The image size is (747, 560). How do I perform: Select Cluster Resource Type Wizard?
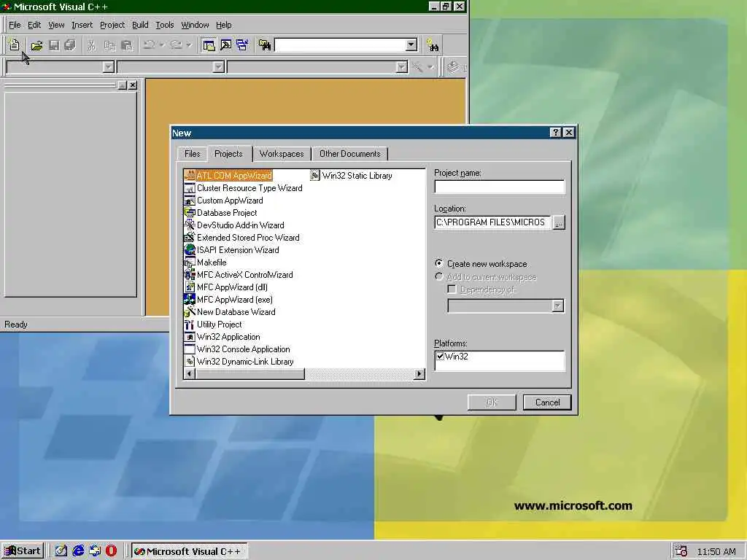[x=244, y=188]
